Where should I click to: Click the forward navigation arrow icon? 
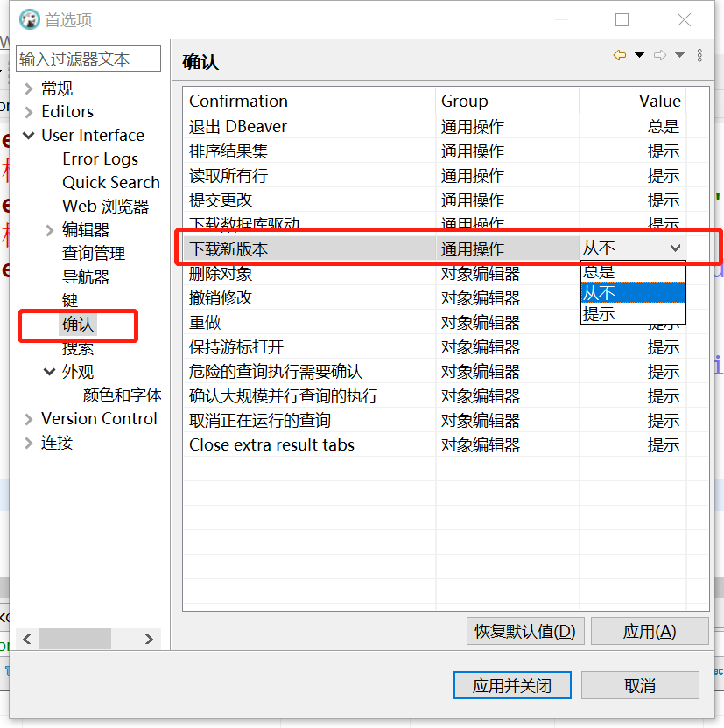click(660, 55)
